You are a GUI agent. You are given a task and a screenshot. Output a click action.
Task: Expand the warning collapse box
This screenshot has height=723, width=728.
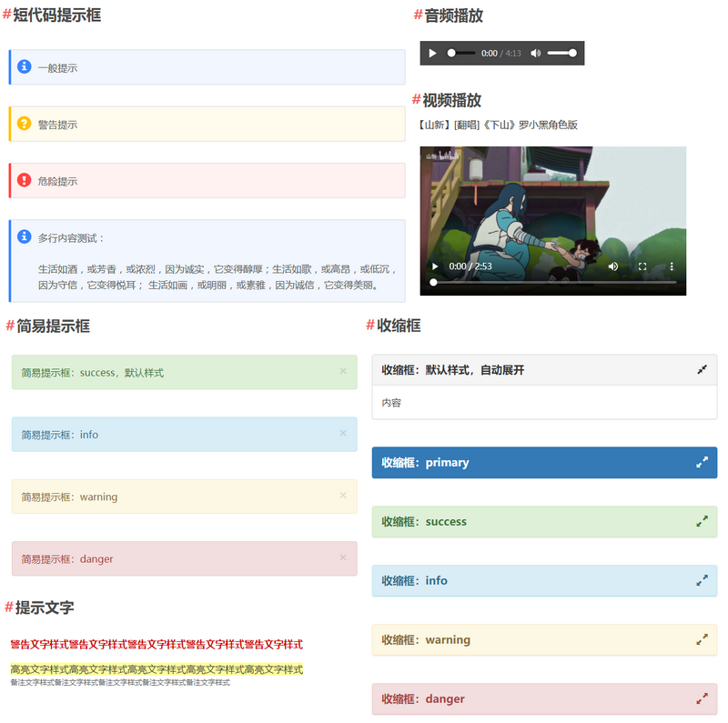tap(701, 639)
